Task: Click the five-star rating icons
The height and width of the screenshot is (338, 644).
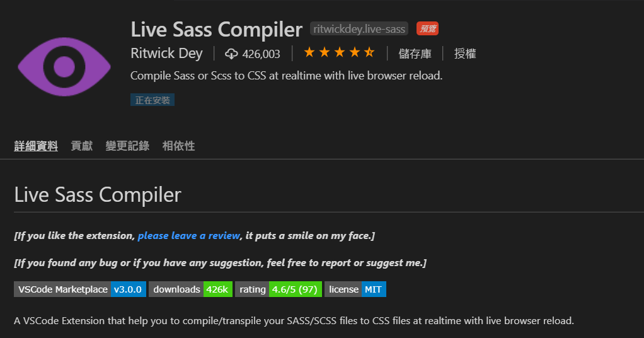Action: point(339,52)
